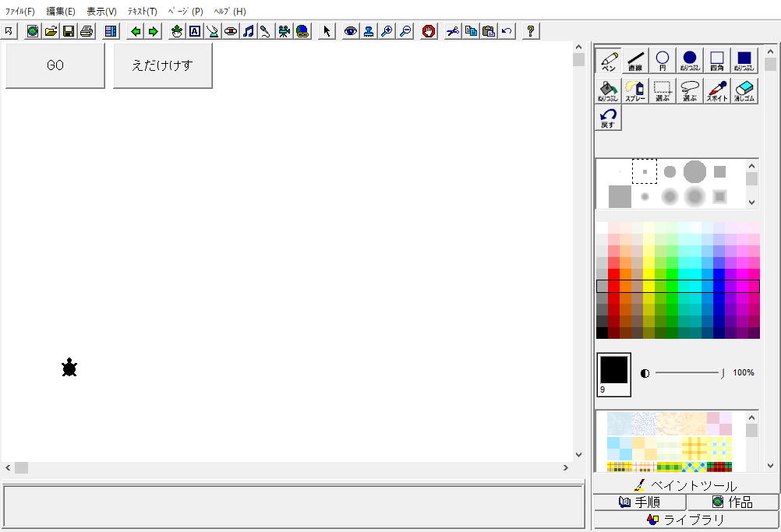Click the printer icon in toolbar

pos(86,31)
